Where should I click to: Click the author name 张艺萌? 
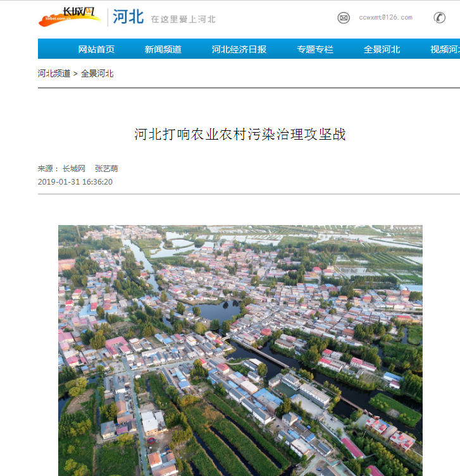click(106, 169)
